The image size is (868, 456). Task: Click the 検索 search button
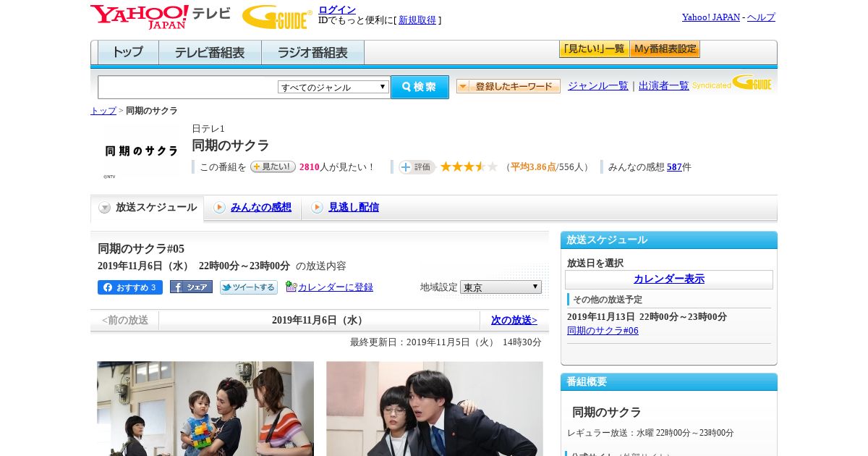[420, 87]
